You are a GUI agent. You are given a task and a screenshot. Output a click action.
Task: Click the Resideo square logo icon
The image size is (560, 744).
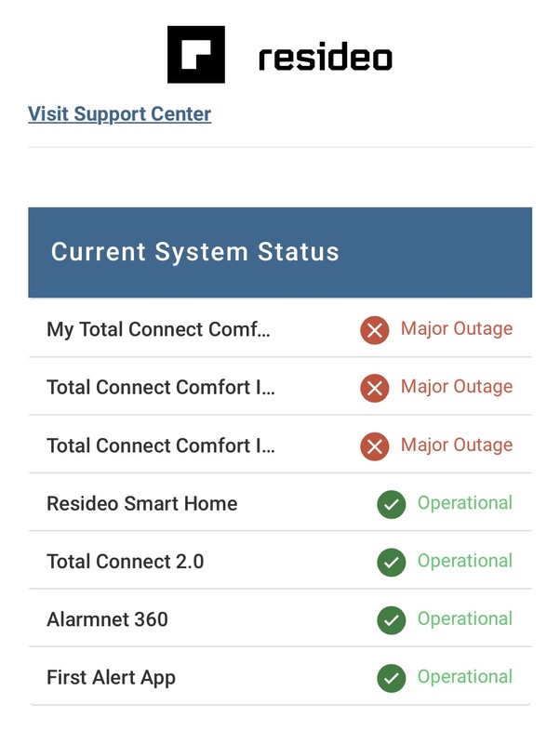coord(196,55)
